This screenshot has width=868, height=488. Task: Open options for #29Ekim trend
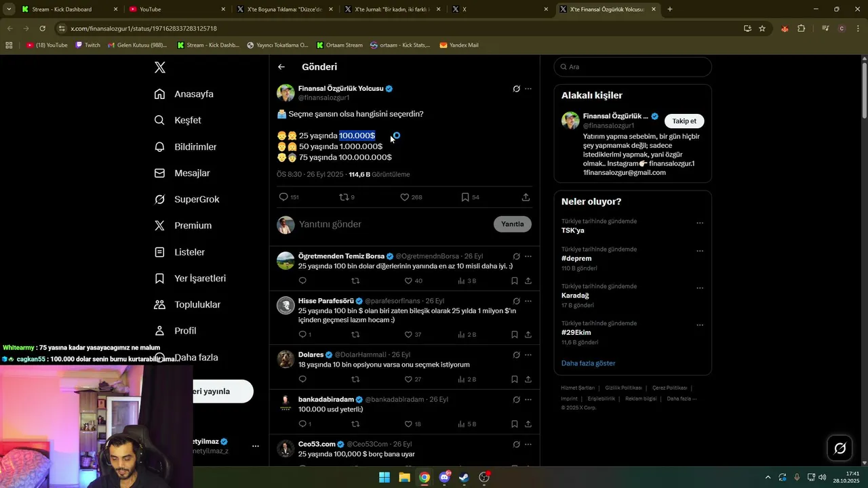coord(700,325)
